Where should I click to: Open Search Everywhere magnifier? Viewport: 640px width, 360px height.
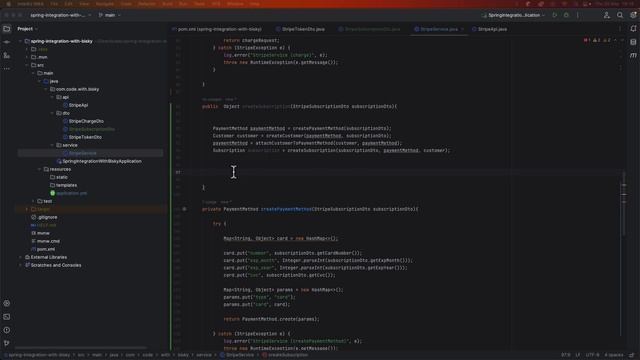620,15
